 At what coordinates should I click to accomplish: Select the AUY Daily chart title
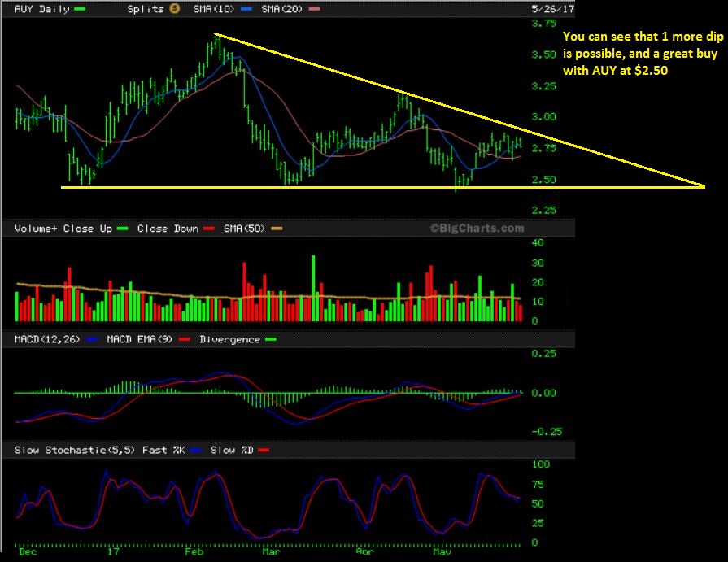tap(41, 9)
